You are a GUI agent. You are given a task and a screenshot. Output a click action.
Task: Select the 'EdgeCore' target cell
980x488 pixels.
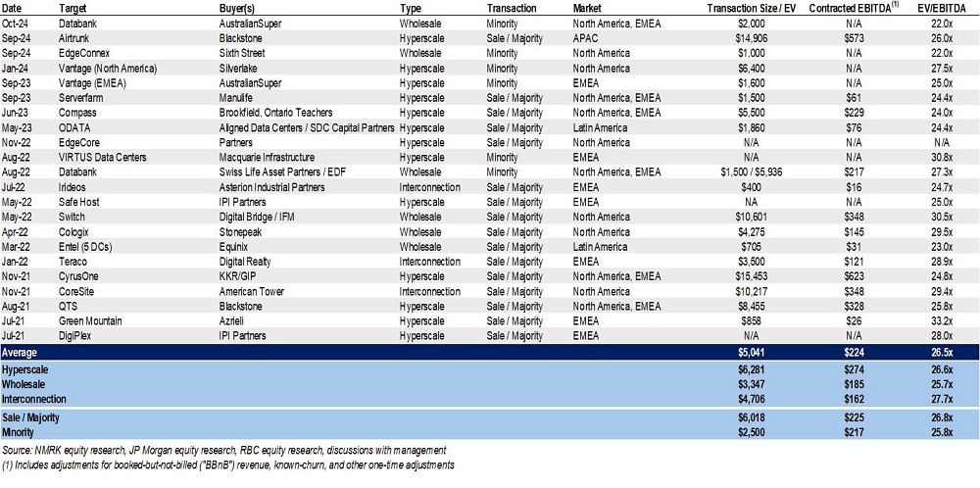click(x=78, y=142)
